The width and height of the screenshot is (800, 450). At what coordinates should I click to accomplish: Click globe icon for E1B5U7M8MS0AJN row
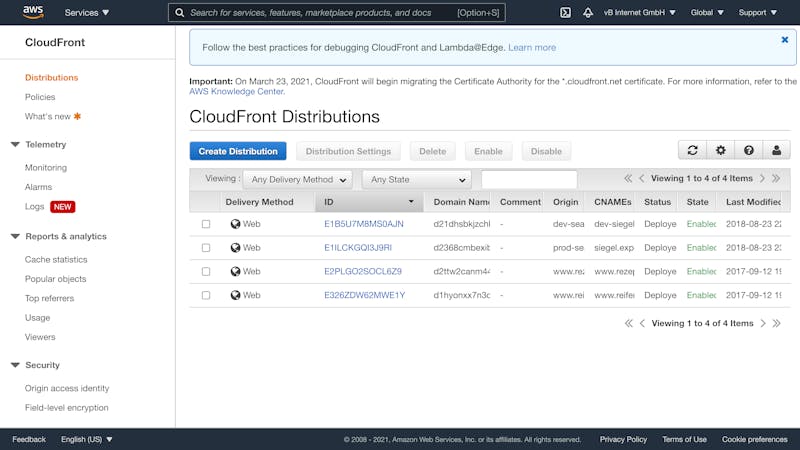click(x=235, y=224)
